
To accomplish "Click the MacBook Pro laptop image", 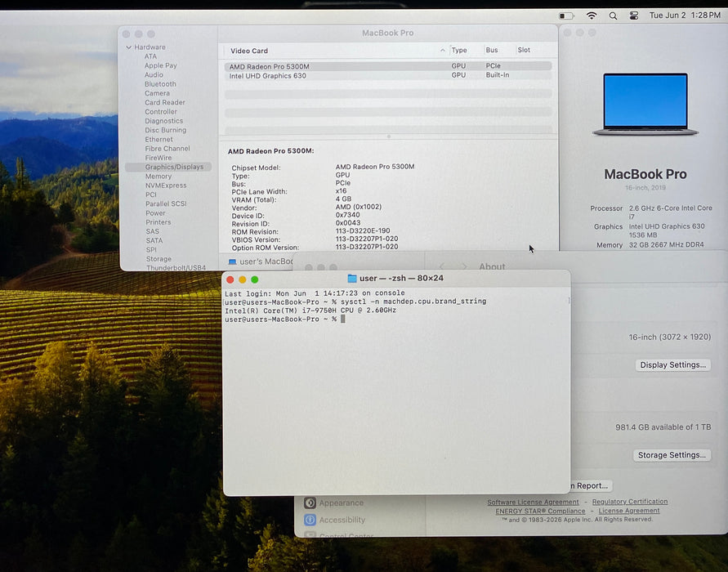I will tap(645, 105).
